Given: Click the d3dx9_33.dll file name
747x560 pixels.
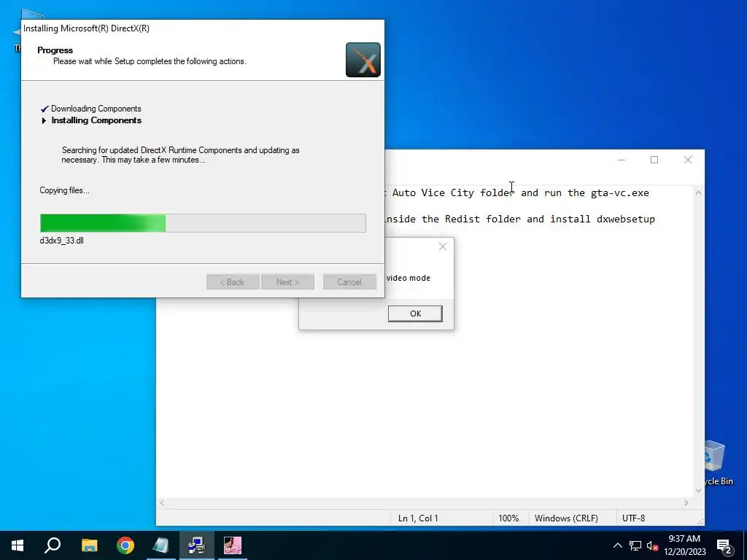Looking at the screenshot, I should tap(61, 241).
